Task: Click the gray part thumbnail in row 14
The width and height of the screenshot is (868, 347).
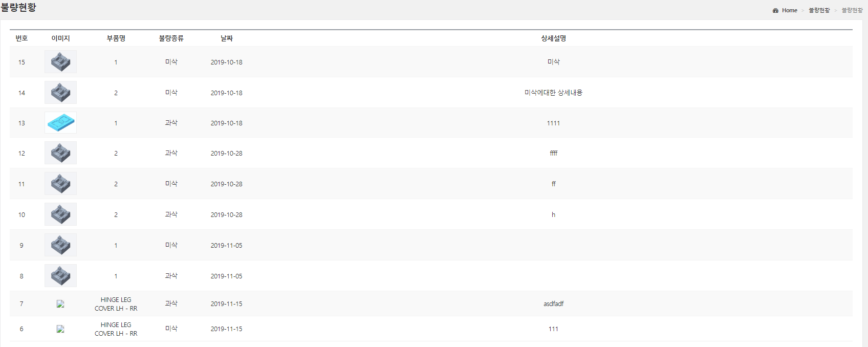Action: point(60,93)
